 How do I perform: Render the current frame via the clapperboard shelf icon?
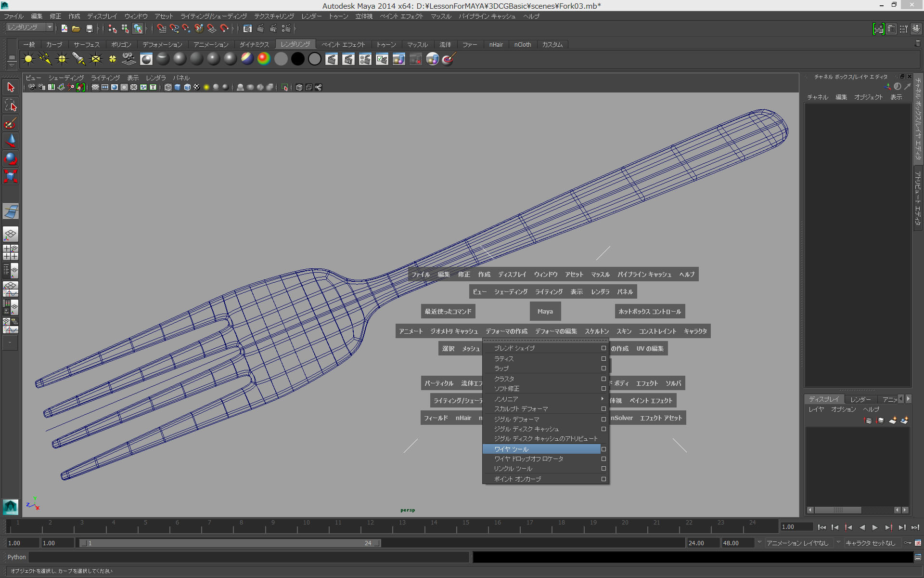pyautogui.click(x=332, y=59)
